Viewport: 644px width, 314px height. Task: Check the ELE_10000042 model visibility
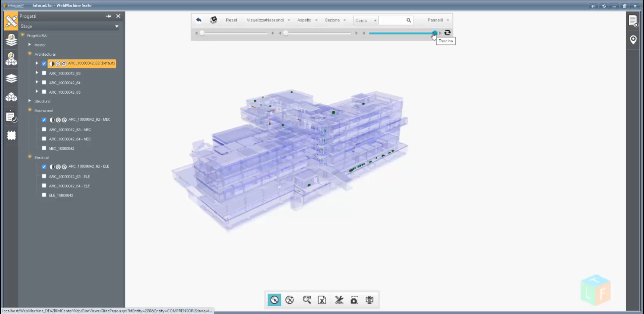[x=44, y=195]
